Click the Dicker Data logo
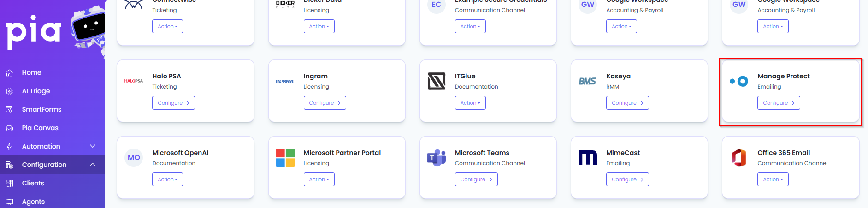 click(x=285, y=4)
